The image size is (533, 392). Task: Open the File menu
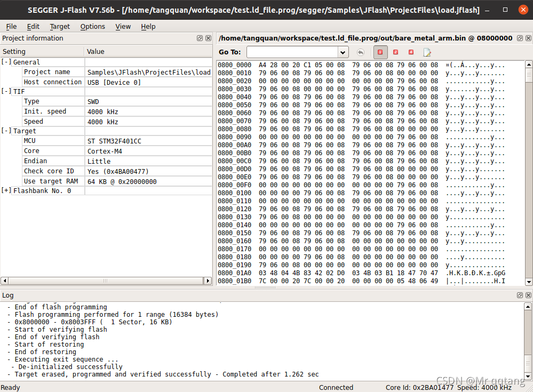pyautogui.click(x=11, y=26)
